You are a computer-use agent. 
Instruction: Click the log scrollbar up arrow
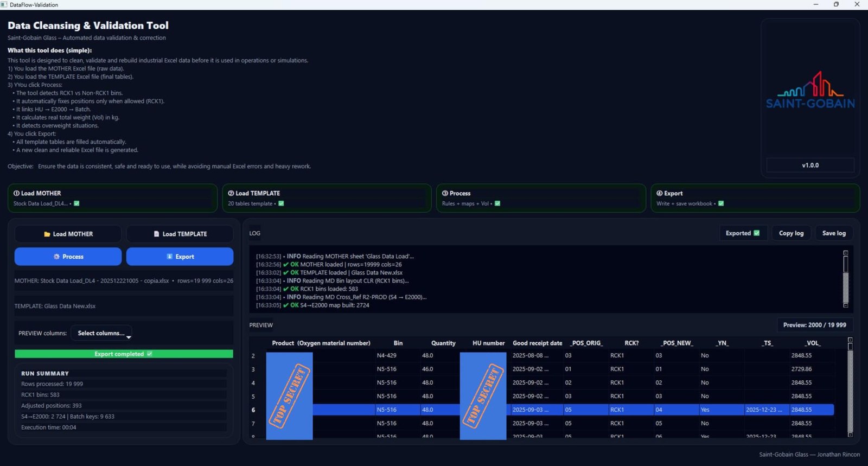[x=845, y=253]
